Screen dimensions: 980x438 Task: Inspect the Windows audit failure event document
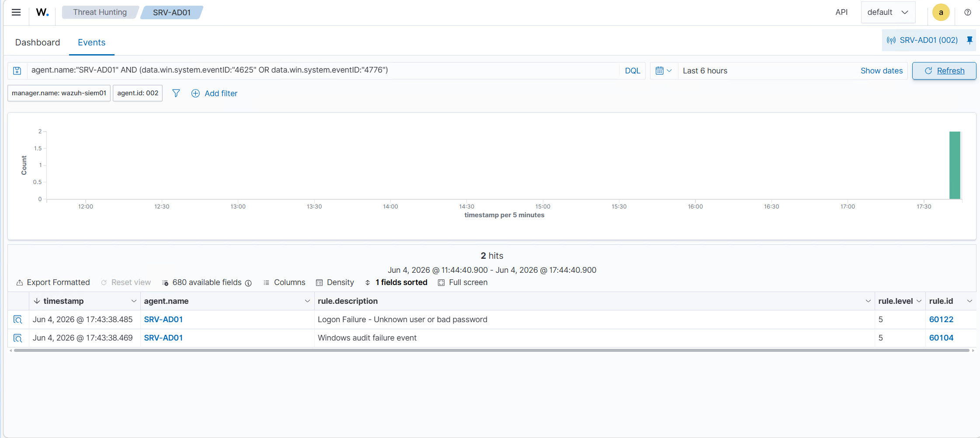(x=18, y=338)
